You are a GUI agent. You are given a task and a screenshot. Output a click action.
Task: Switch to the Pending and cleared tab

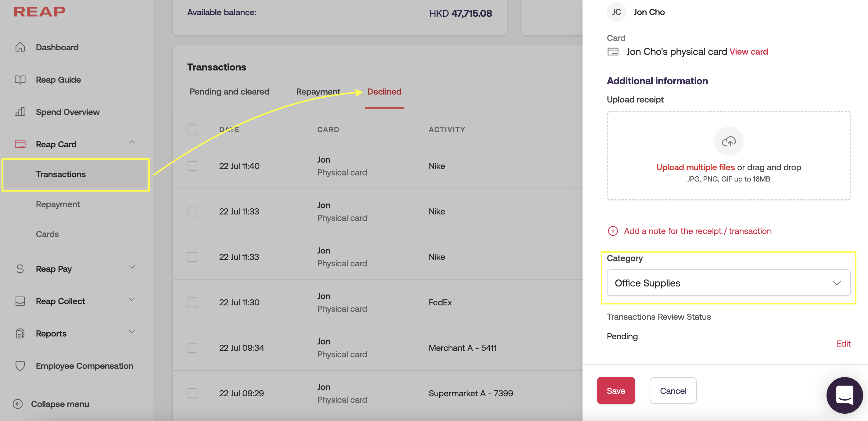click(x=229, y=92)
